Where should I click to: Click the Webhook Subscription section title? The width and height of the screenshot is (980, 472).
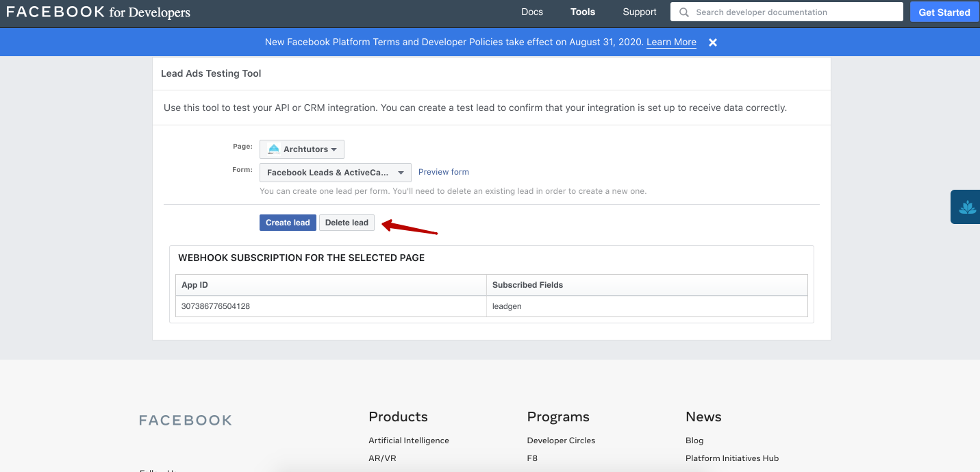click(x=301, y=258)
